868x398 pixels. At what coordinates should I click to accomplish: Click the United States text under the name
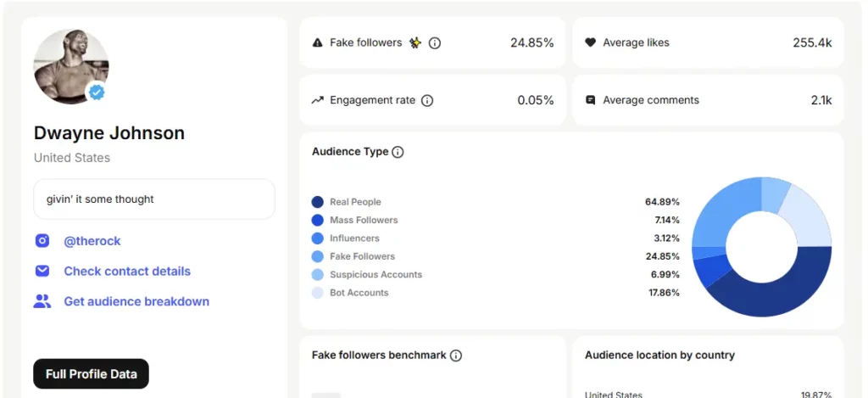click(x=72, y=158)
